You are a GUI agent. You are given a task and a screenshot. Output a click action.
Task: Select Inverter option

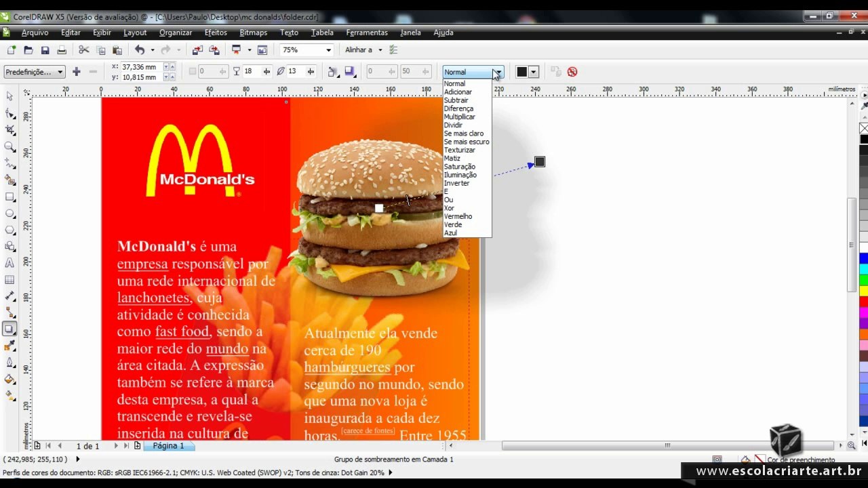click(x=456, y=183)
